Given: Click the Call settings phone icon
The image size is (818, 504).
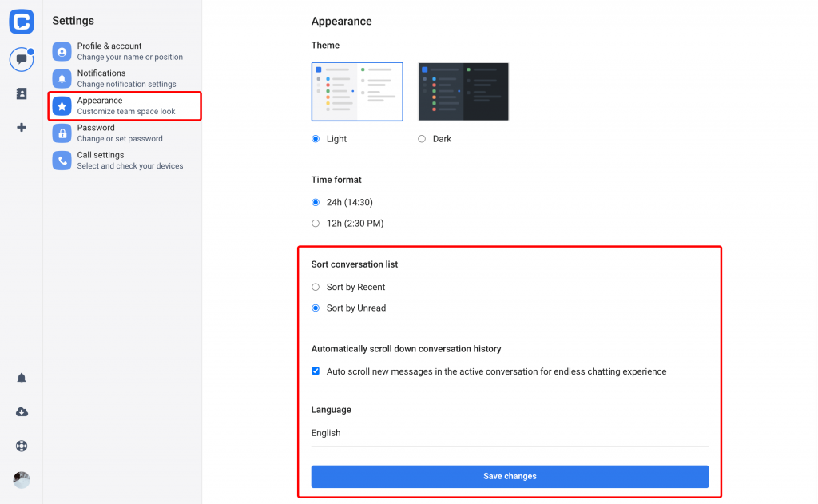Looking at the screenshot, I should click(x=62, y=161).
